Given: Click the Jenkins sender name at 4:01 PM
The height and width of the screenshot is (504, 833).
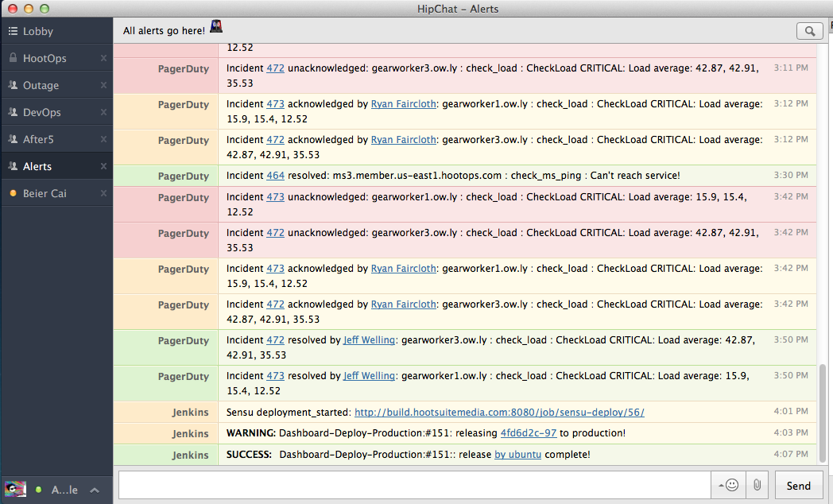Looking at the screenshot, I should tap(190, 412).
